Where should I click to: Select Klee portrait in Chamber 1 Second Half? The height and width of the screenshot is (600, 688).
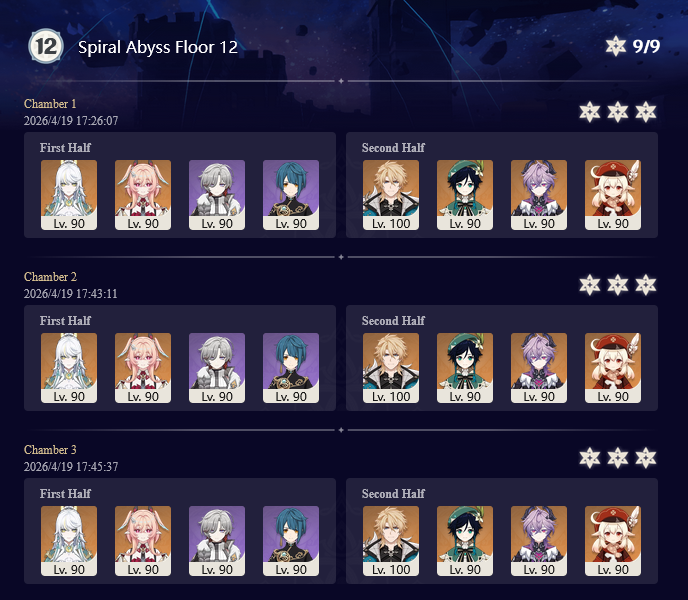click(613, 195)
